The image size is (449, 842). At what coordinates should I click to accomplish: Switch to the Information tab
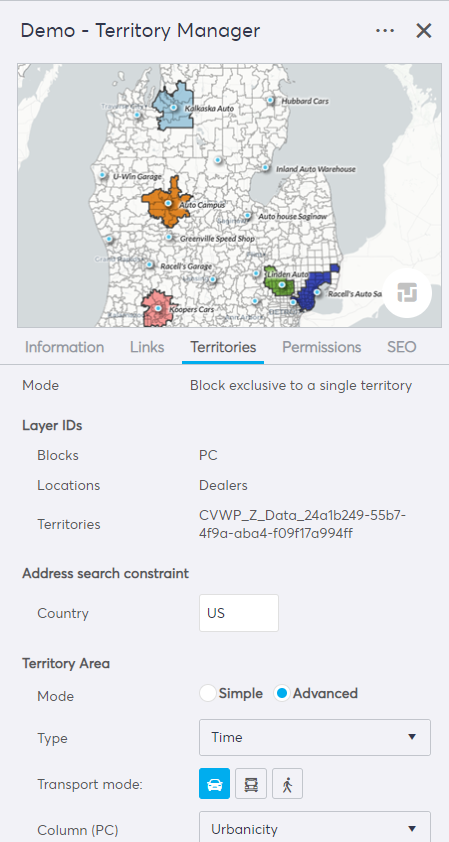(x=64, y=347)
